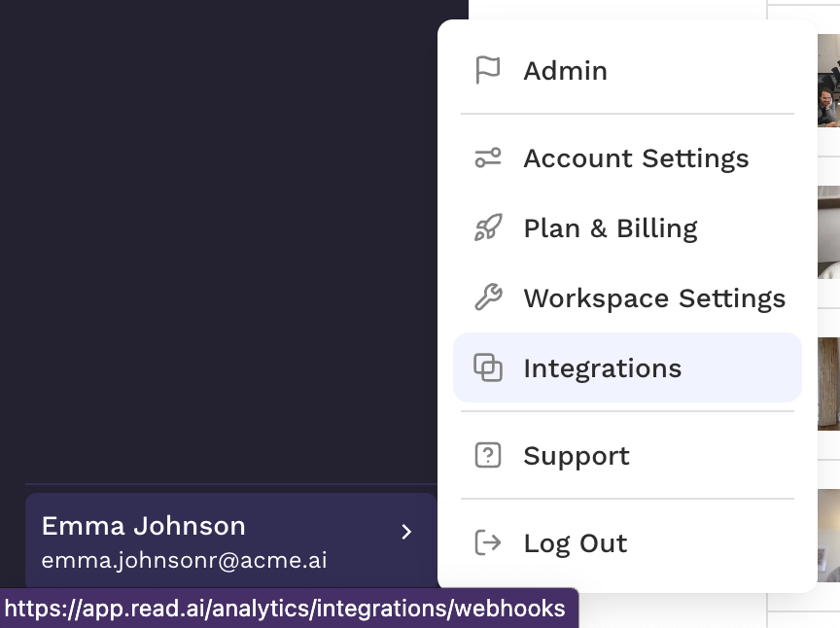840x628 pixels.
Task: Click the sliders icon for Account Settings
Action: click(x=487, y=157)
